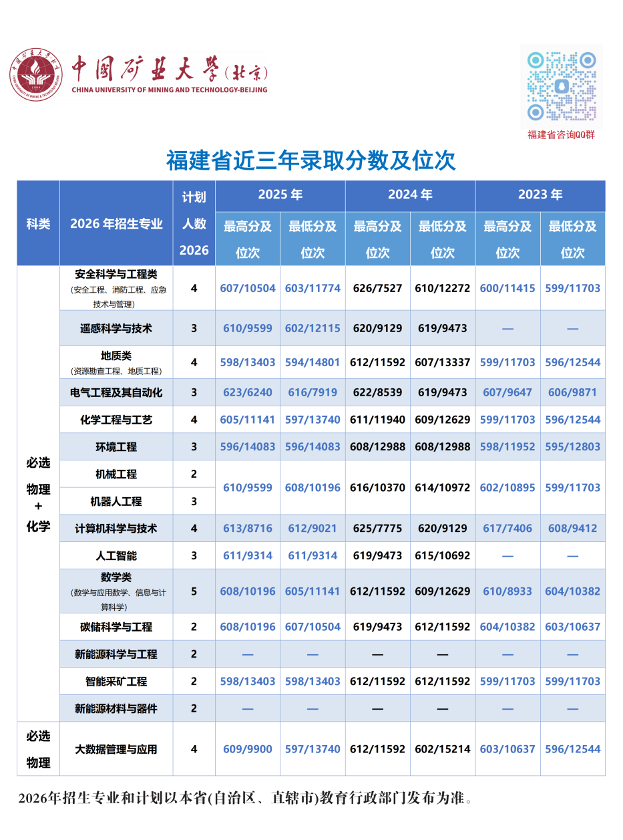Image resolution: width=623 pixels, height=840 pixels.
Task: Click the score cell 616/7919
Action: click(313, 392)
